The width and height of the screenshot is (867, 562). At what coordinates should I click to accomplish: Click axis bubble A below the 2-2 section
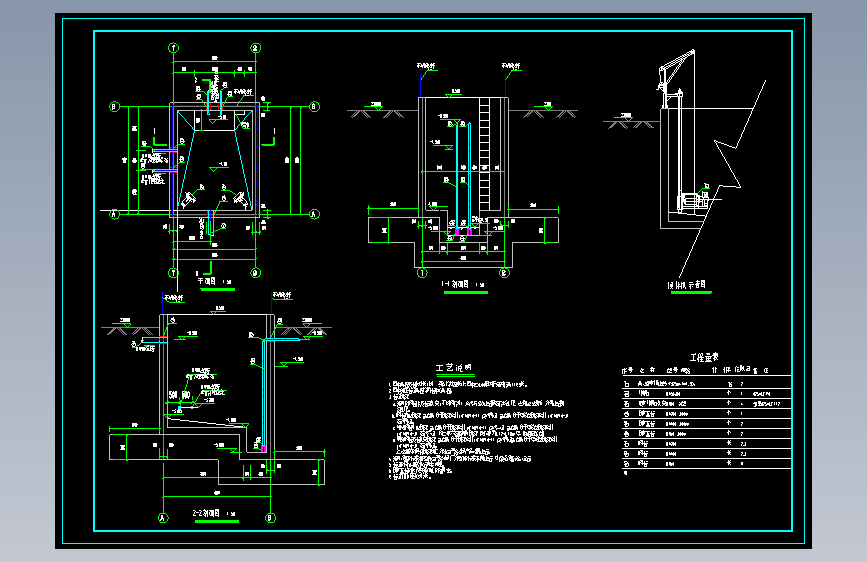(163, 518)
